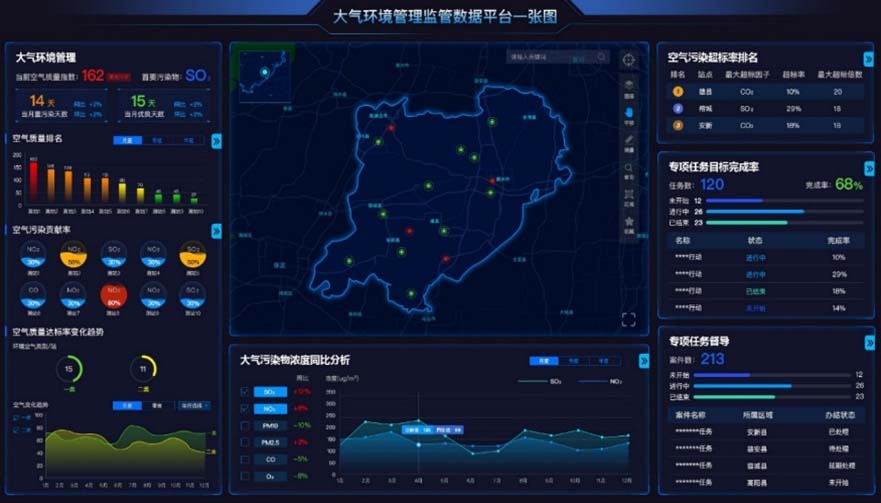Expand the 大气污染物浓度同比分析 panel arrow

644,361
